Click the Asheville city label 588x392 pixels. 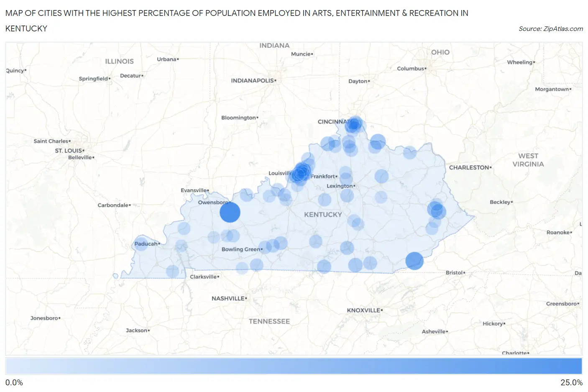tap(434, 332)
